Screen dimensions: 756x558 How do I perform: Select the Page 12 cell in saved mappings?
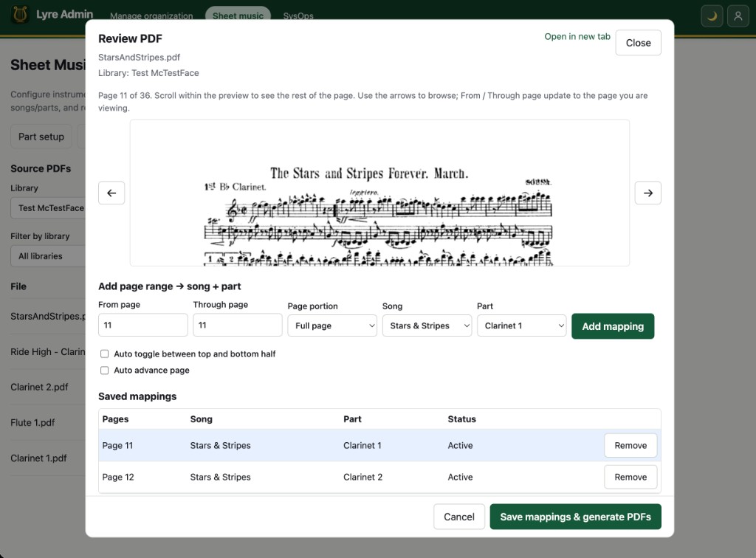[x=118, y=477]
